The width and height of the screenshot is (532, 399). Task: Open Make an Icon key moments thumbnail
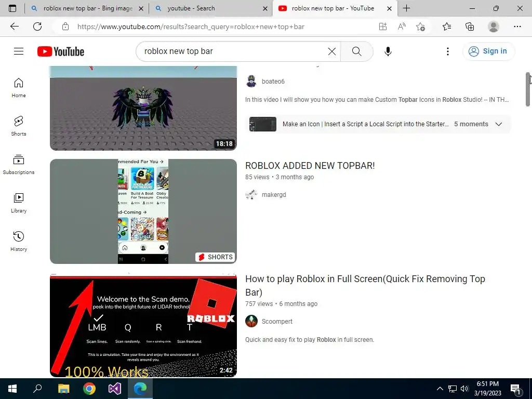point(262,124)
